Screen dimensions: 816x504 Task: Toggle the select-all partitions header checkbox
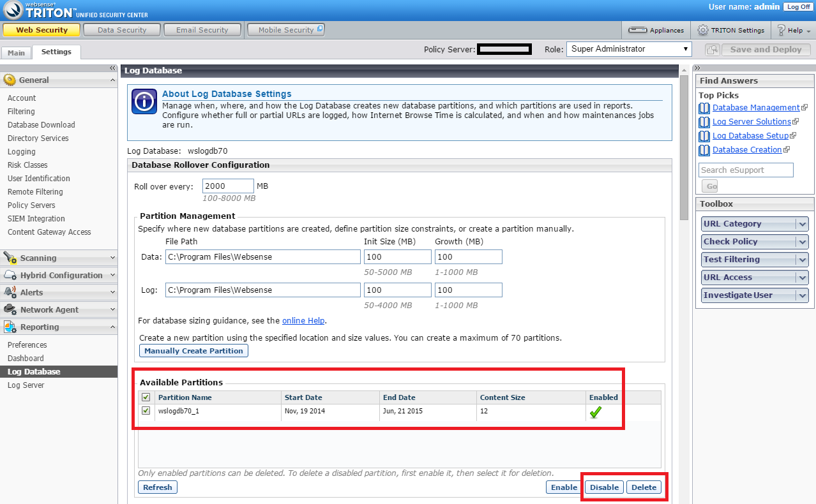click(146, 397)
